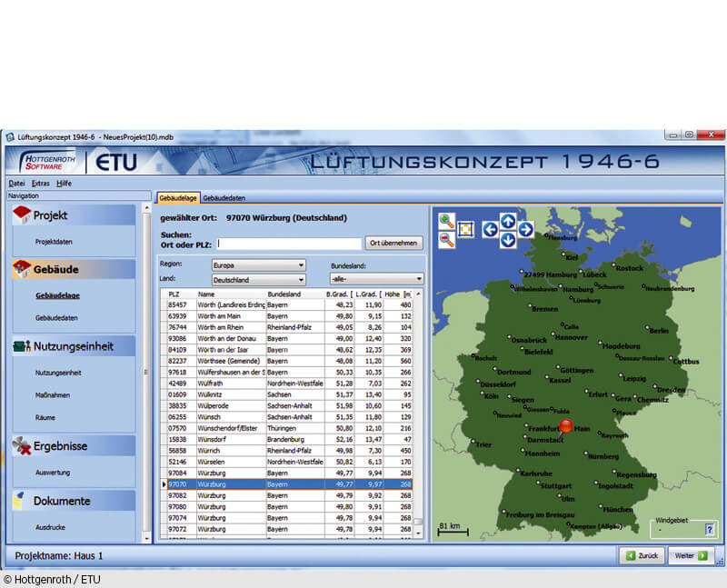Click the Ort oder PLZ search field

(289, 244)
